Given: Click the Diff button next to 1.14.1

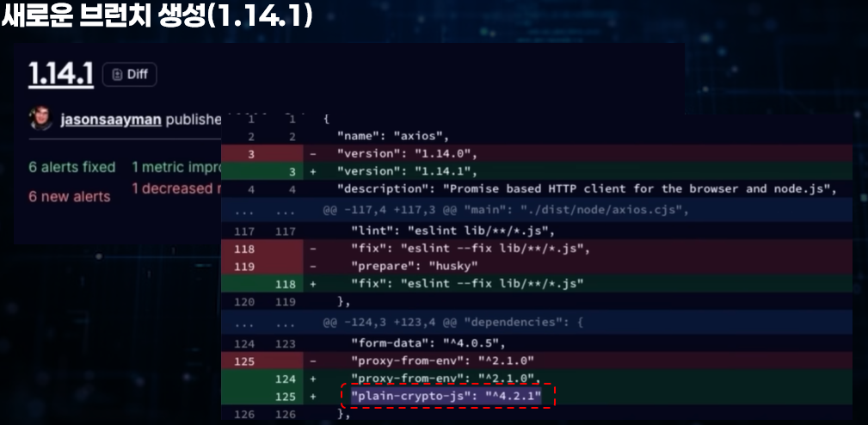Looking at the screenshot, I should tap(130, 75).
